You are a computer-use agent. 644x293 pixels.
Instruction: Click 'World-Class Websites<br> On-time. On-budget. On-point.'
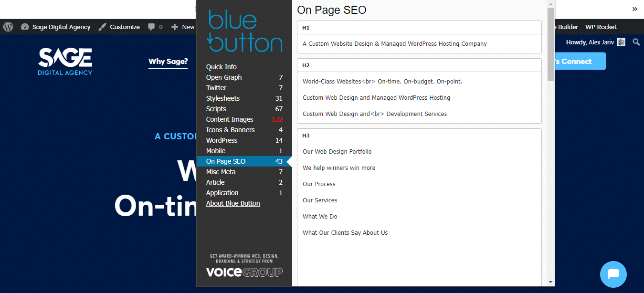[382, 82]
